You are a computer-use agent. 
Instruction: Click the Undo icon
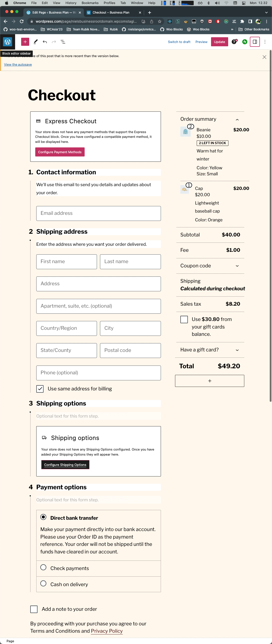(45, 42)
